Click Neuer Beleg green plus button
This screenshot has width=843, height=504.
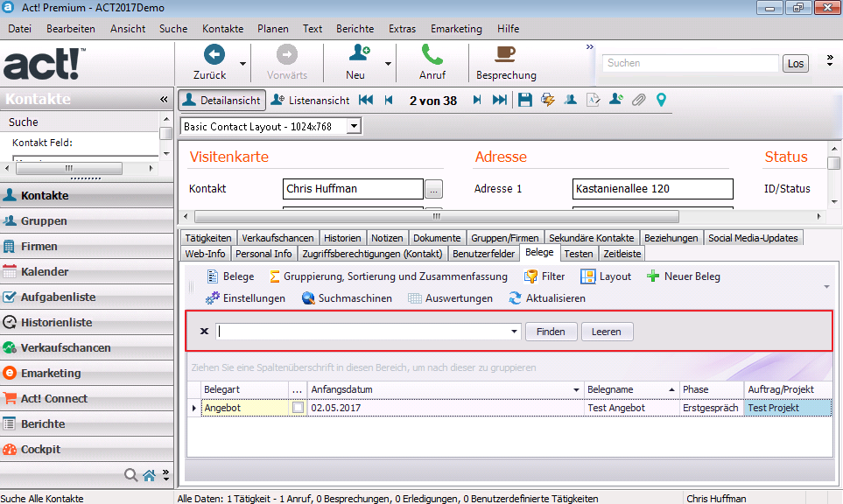click(x=684, y=276)
